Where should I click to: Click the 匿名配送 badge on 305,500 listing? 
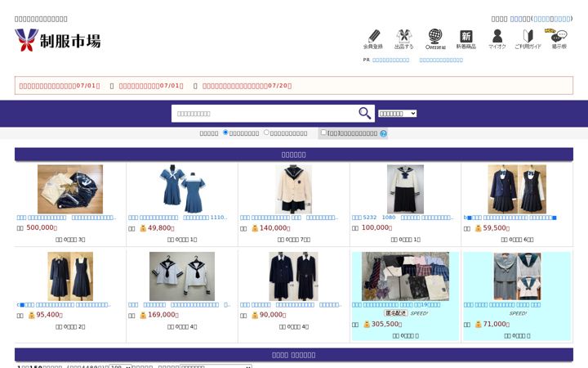coord(395,313)
